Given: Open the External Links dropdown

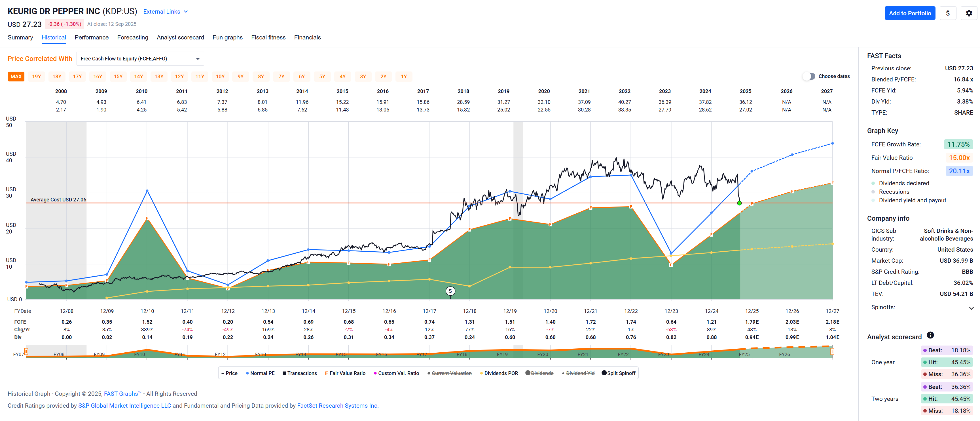Looking at the screenshot, I should pos(166,11).
